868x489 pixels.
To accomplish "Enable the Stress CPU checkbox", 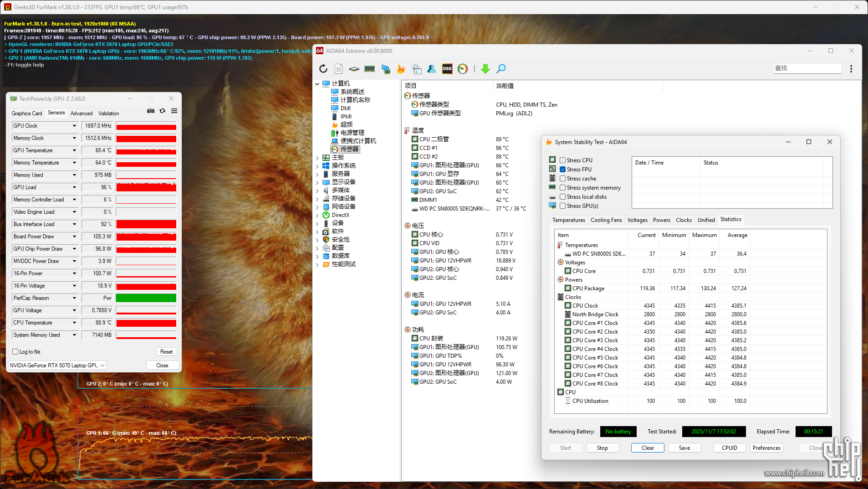I will click(563, 160).
